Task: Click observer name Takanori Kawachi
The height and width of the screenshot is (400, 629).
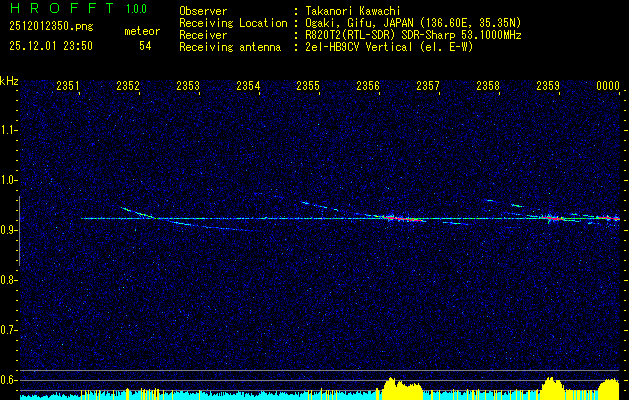Action: tap(352, 11)
